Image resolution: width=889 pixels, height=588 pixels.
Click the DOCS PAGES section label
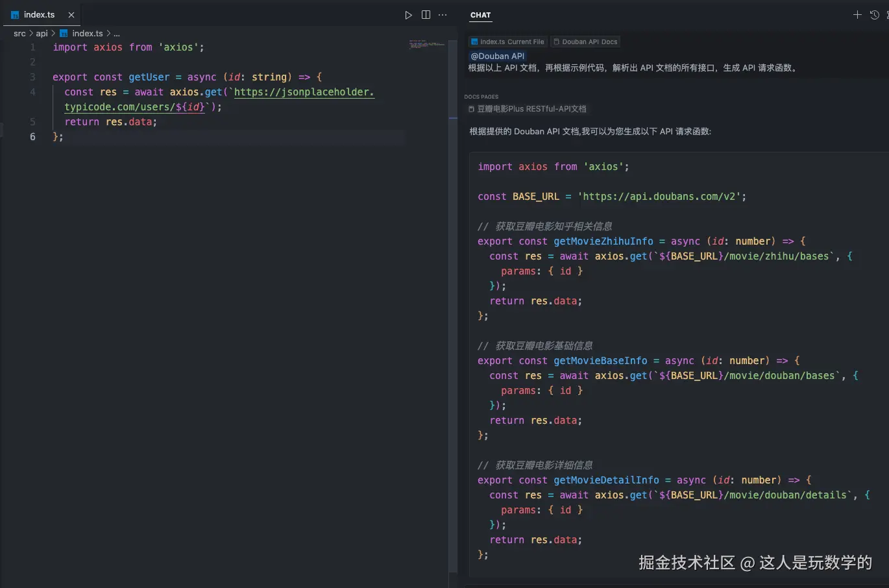(x=481, y=97)
